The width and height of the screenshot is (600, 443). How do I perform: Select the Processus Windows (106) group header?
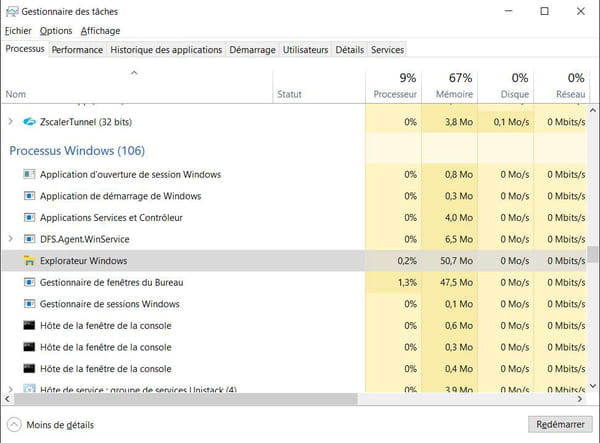tap(77, 151)
